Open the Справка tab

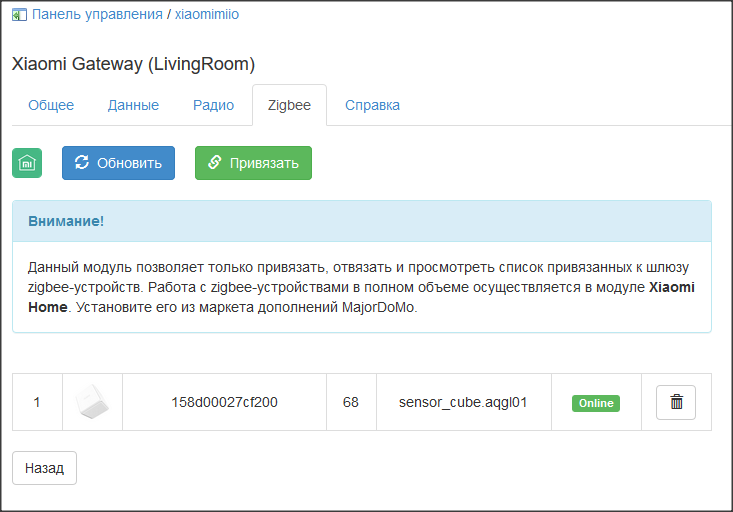click(x=372, y=105)
